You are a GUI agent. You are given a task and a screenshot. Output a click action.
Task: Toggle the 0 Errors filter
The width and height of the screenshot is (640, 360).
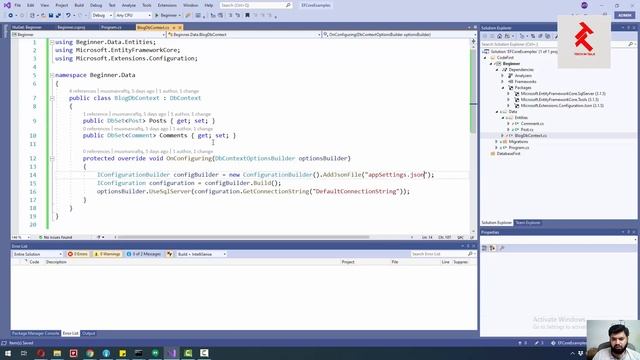[78, 254]
